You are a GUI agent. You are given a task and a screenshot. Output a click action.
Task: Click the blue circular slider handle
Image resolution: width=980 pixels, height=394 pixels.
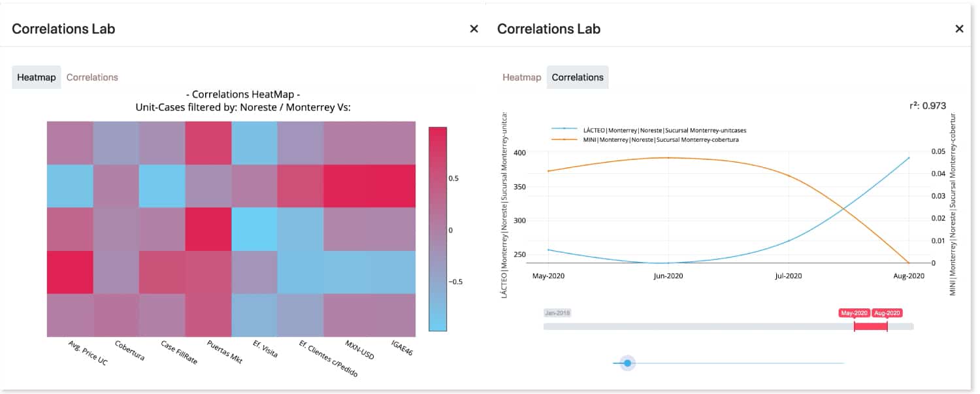click(627, 363)
